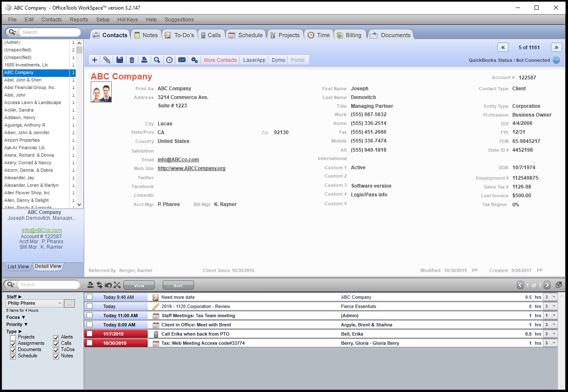Expand the Priority filter section
The image size is (568, 392).
[17, 324]
